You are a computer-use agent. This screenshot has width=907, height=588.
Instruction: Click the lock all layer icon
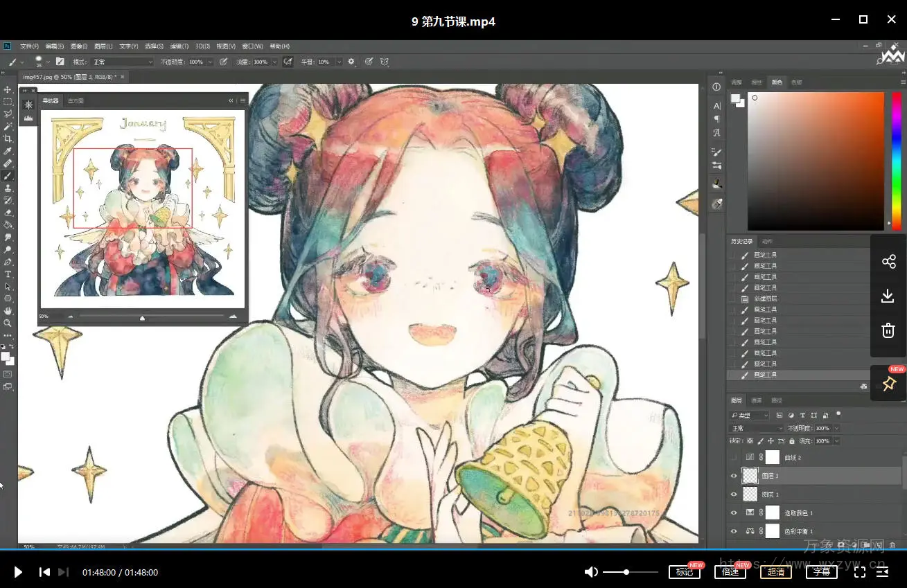(791, 441)
